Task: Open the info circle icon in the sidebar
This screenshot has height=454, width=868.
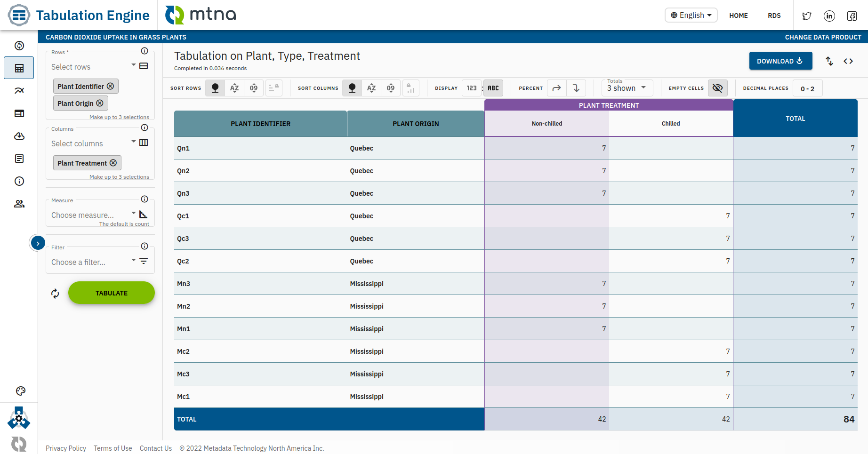Action: coord(19,181)
